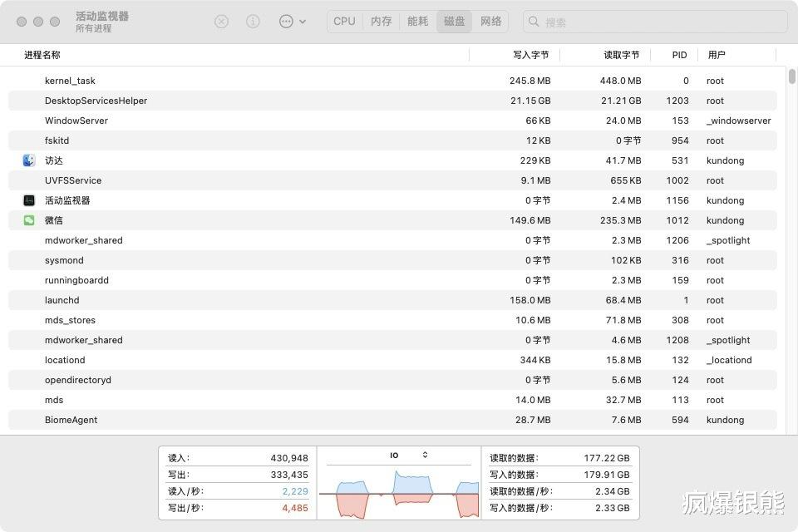This screenshot has height=532, width=798.
Task: Sort by 用户 column header
Action: tap(717, 55)
